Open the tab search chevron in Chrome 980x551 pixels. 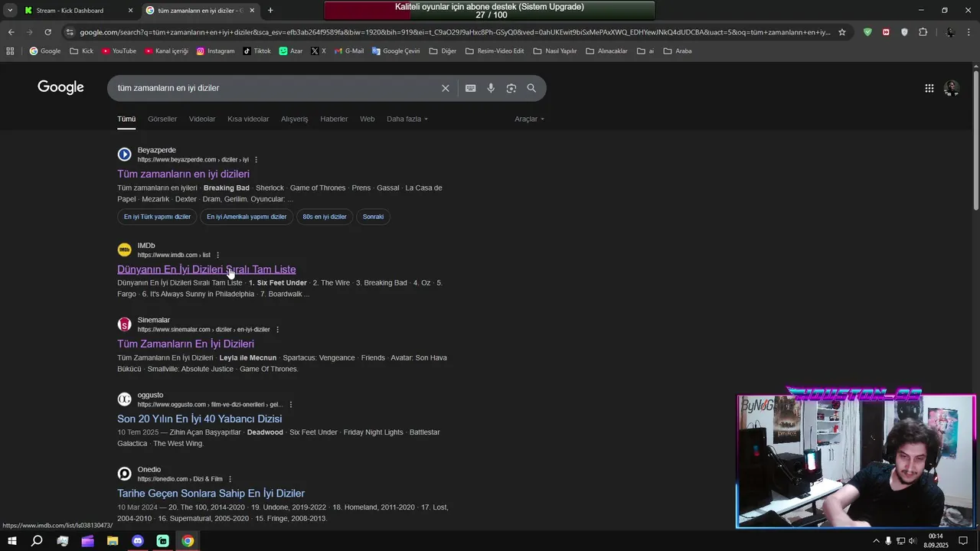[10, 11]
